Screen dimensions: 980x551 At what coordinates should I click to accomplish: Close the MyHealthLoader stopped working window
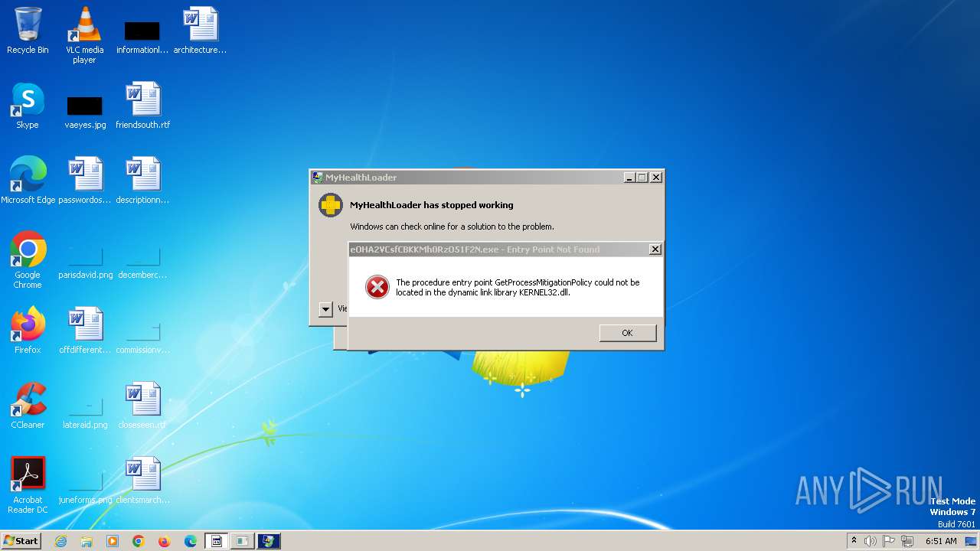(655, 178)
